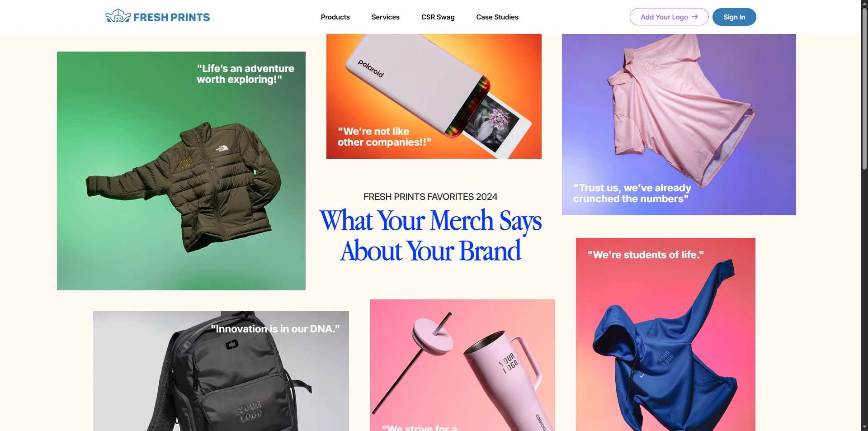Select the blue hoodie image

pyautogui.click(x=665, y=334)
